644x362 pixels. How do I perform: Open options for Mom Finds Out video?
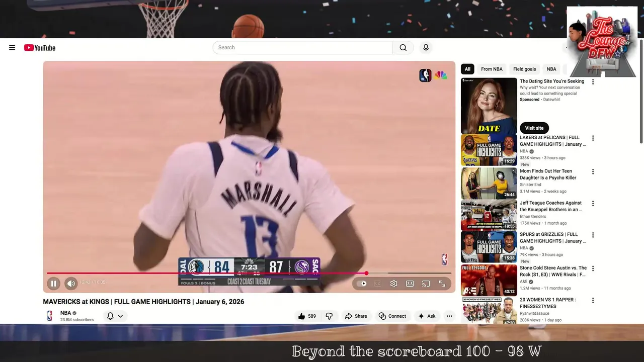pyautogui.click(x=593, y=171)
